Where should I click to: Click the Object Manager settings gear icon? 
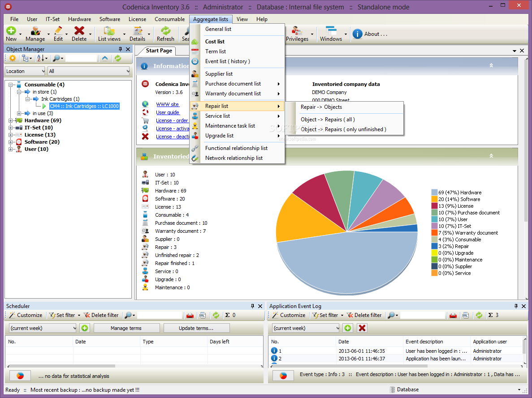13,58
